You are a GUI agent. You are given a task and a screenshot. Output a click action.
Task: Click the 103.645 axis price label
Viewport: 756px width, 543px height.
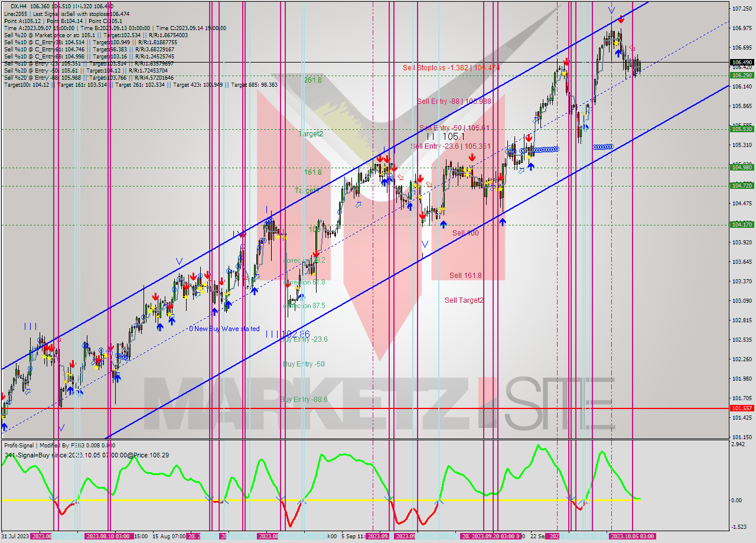(742, 261)
